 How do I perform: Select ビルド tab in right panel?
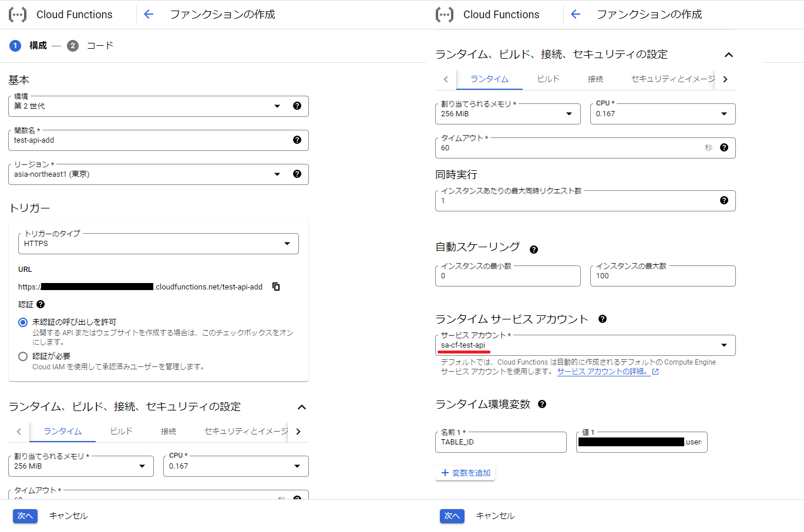549,79
